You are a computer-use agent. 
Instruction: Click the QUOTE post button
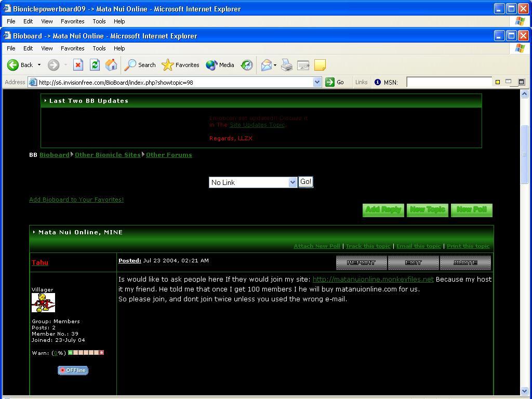click(x=465, y=262)
